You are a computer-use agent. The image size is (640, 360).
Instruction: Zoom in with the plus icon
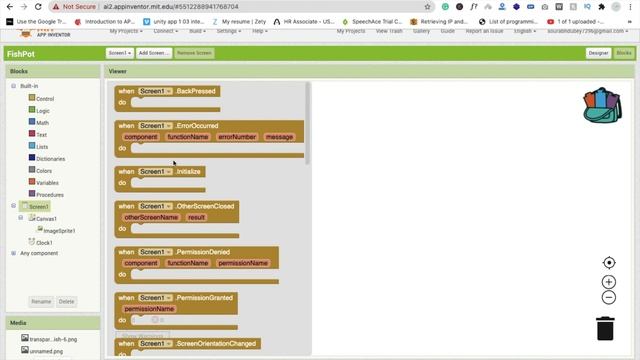click(x=609, y=282)
